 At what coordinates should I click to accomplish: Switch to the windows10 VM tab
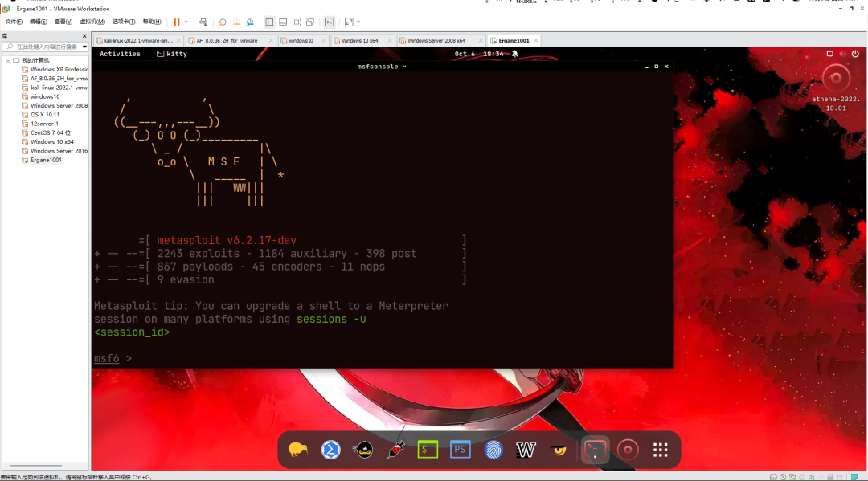(301, 40)
